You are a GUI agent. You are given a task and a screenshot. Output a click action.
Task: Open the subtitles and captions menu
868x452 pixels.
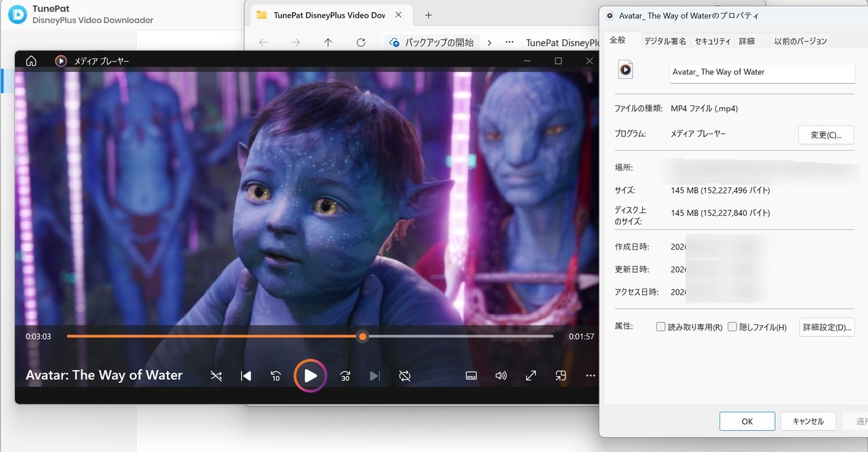click(x=471, y=375)
